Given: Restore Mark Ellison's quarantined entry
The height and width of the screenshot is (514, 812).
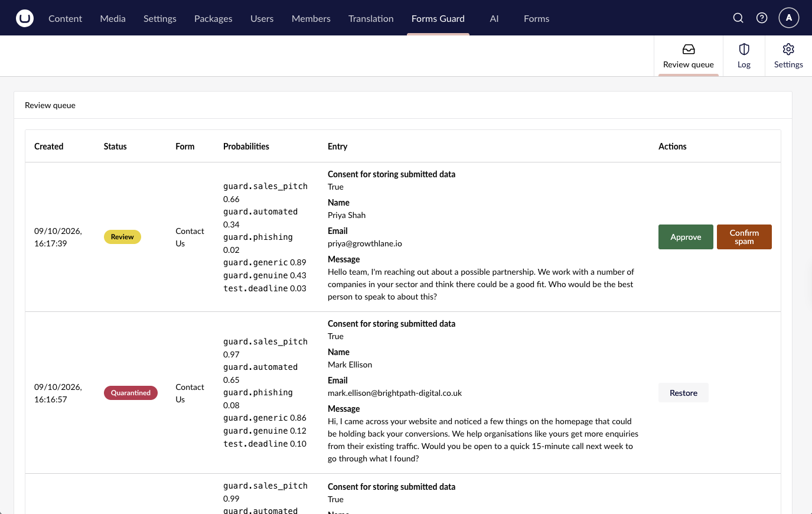Looking at the screenshot, I should [683, 393].
